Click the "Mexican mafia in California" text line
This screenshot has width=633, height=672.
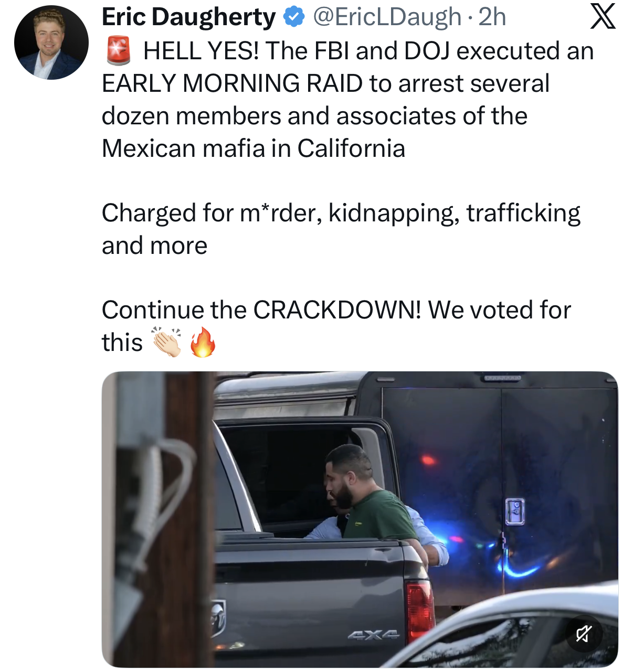click(x=254, y=148)
